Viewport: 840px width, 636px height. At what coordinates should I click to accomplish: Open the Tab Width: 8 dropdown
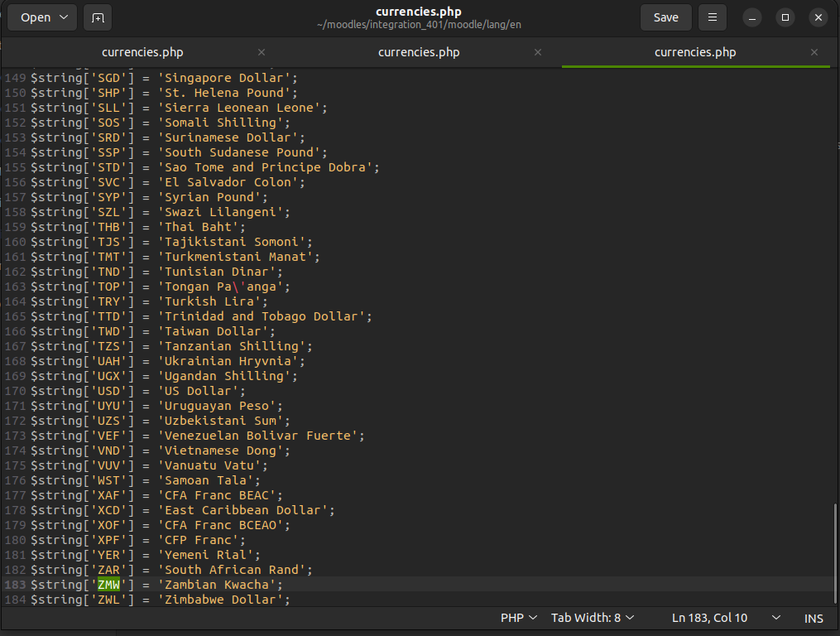tap(593, 619)
